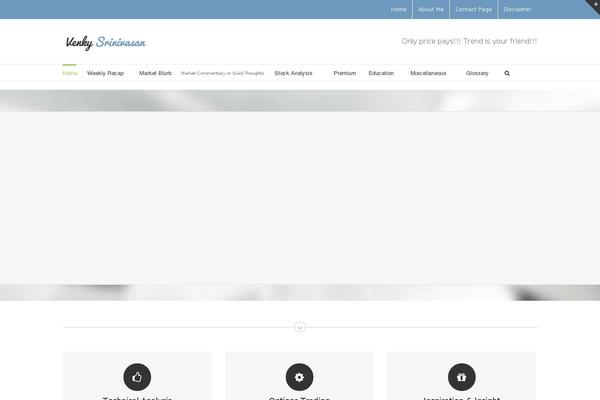Click the search magnifier icon in navigation
600x400 pixels.
coord(507,73)
